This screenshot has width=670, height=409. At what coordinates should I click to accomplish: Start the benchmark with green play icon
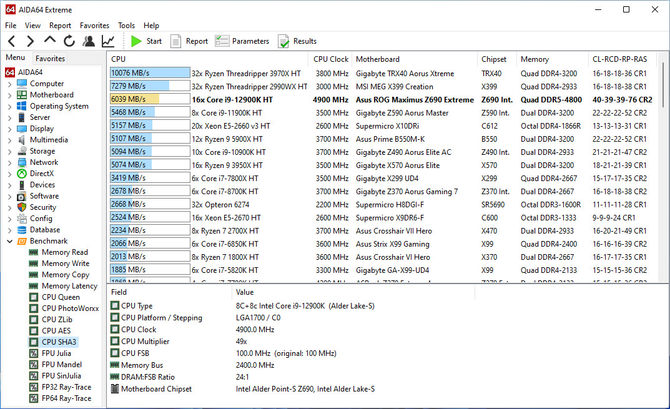click(136, 41)
